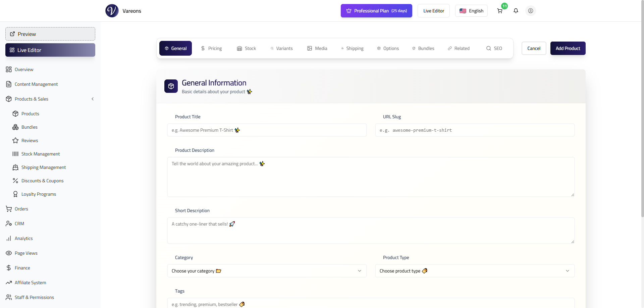644x308 pixels.
Task: Click the Reviews star icon
Action: pos(15,140)
